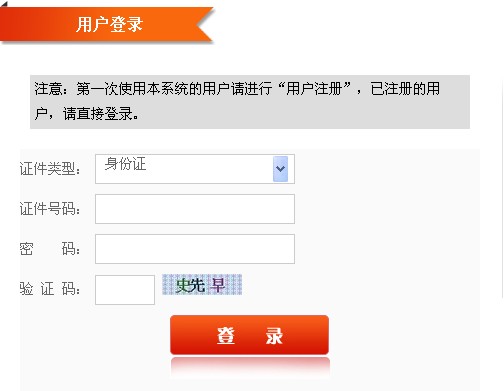This screenshot has width=504, height=391.
Task: Click the red 登录 login button
Action: [249, 335]
